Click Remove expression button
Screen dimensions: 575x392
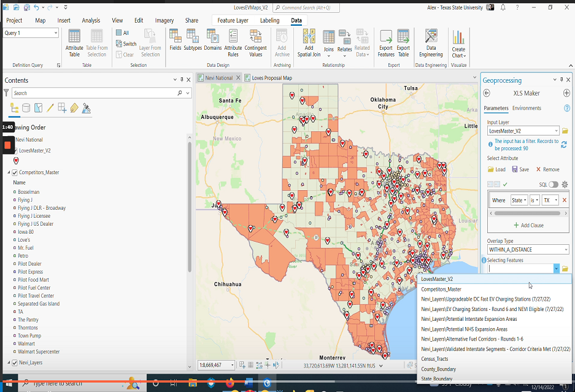point(547,169)
